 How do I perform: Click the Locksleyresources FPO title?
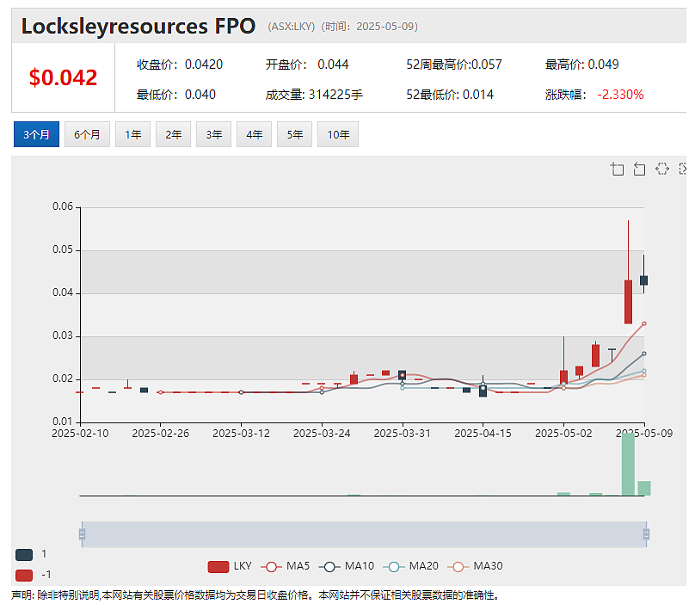(x=138, y=26)
